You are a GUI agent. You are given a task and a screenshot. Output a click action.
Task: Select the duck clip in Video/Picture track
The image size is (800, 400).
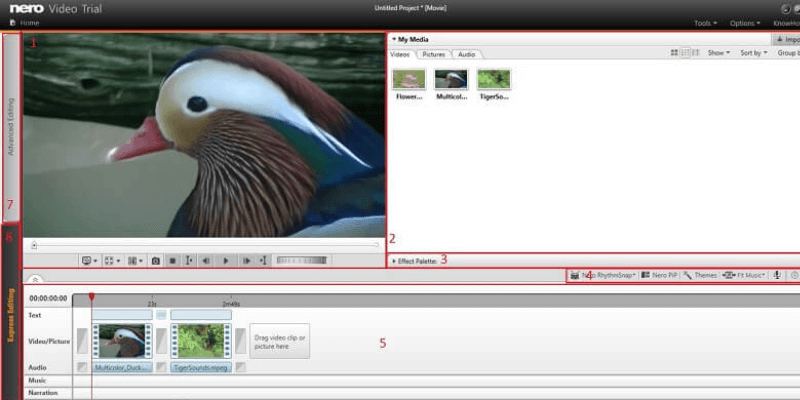122,340
